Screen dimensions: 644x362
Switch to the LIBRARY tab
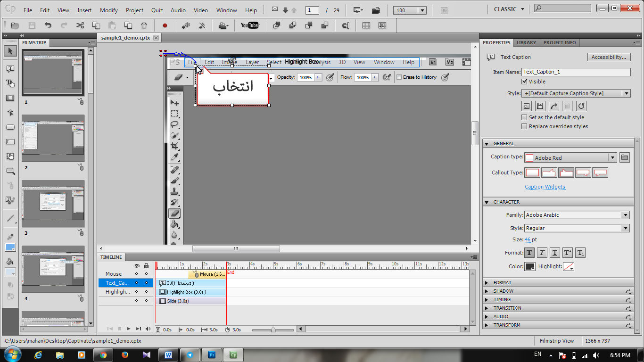coord(526,42)
